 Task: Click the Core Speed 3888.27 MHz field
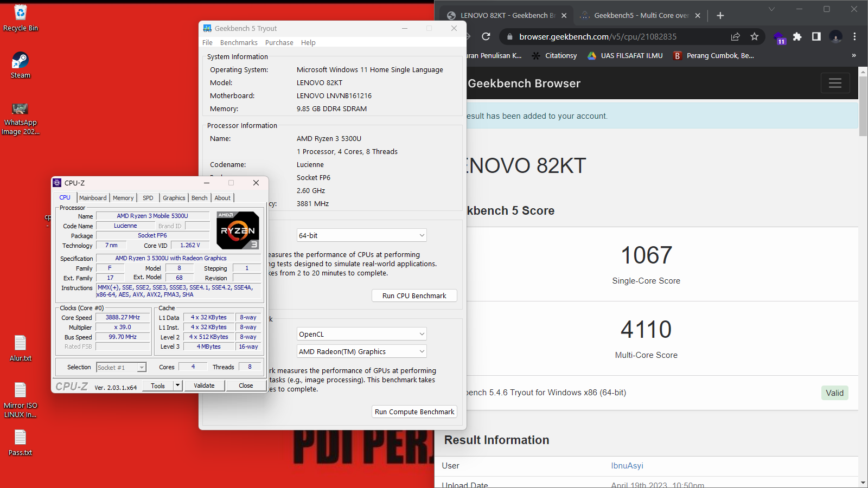(123, 317)
